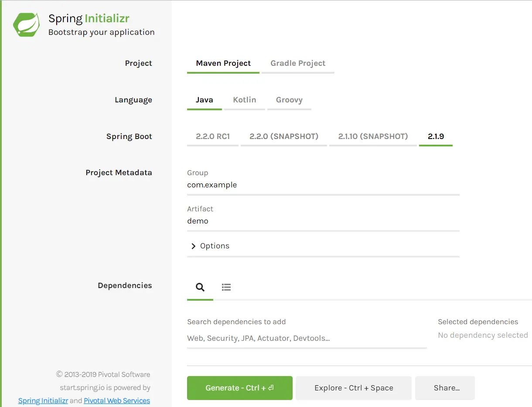Image resolution: width=532 pixels, height=407 pixels.
Task: Click the Options chevron arrow icon
Action: (193, 246)
